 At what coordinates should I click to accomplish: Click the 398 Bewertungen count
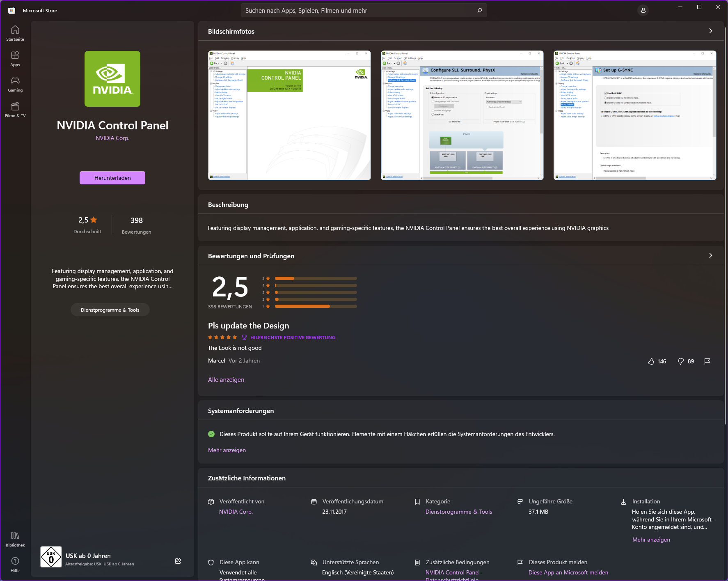tap(137, 225)
